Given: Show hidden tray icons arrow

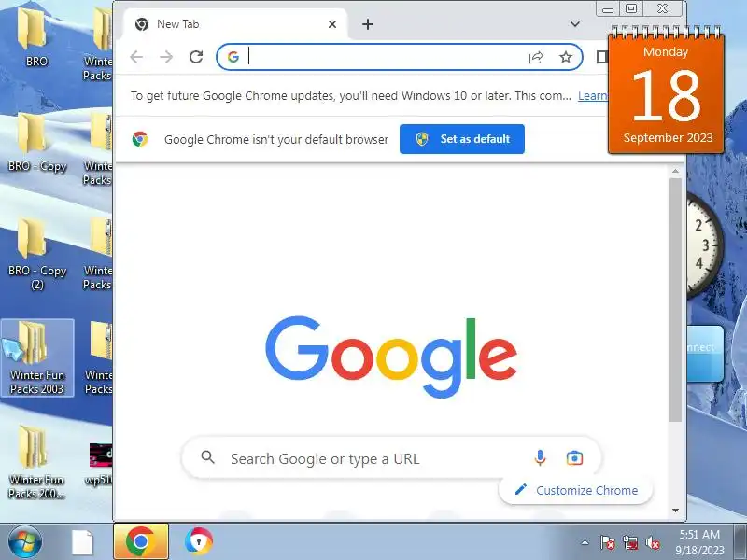Looking at the screenshot, I should (585, 542).
